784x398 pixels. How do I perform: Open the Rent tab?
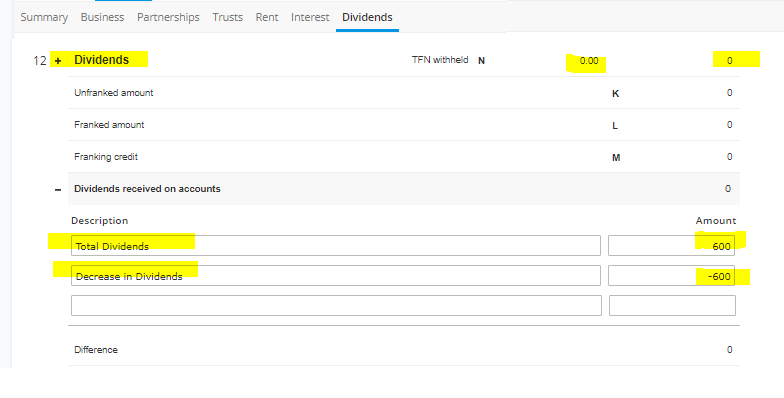(266, 17)
